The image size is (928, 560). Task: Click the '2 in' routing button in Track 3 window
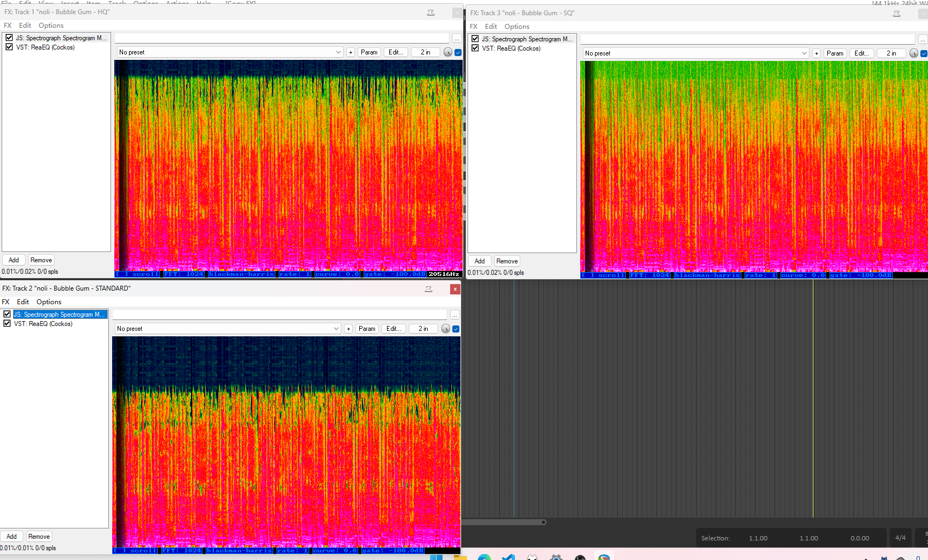(892, 53)
